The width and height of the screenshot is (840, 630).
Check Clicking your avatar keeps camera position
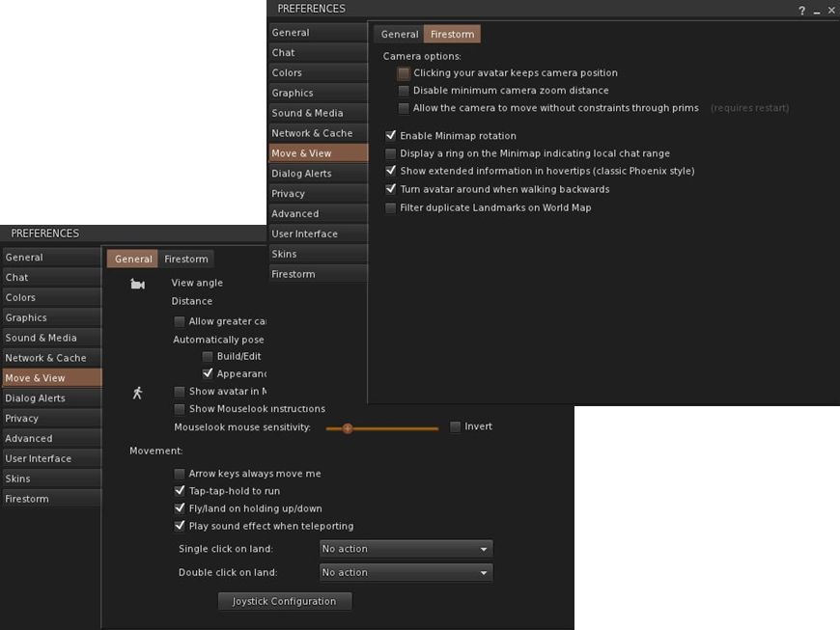(x=404, y=73)
